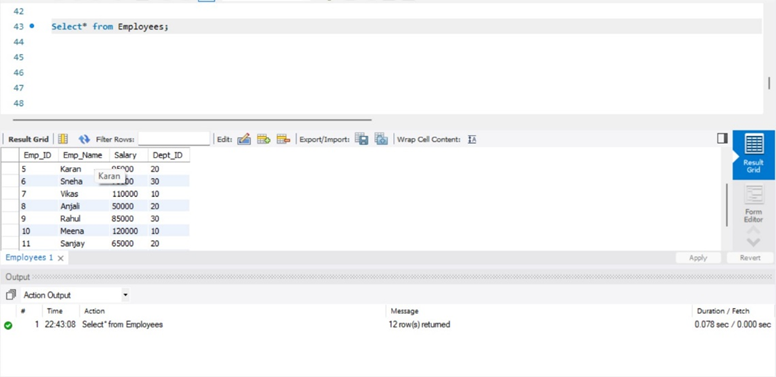Click the edit current row icon
776x377 pixels.
pyautogui.click(x=244, y=140)
